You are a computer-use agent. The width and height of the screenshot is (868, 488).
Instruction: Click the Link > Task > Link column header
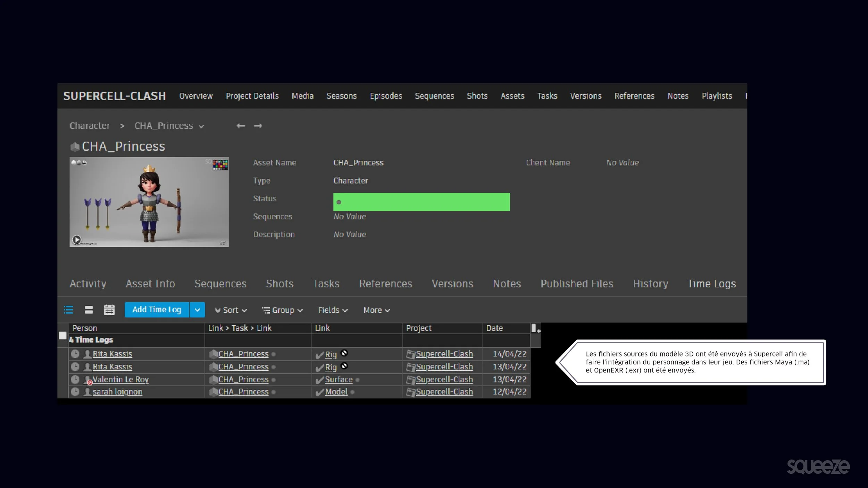coord(258,328)
